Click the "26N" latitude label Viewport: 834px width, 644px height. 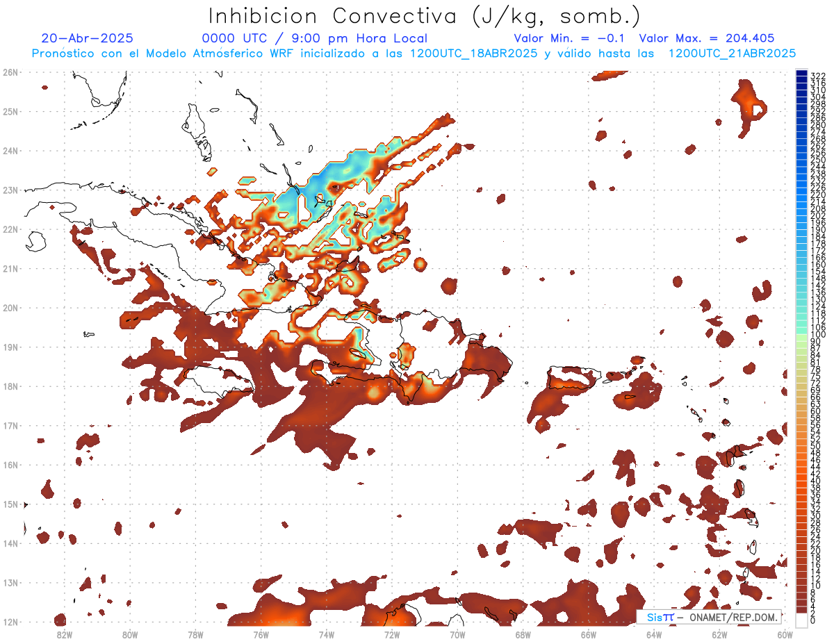click(x=10, y=72)
